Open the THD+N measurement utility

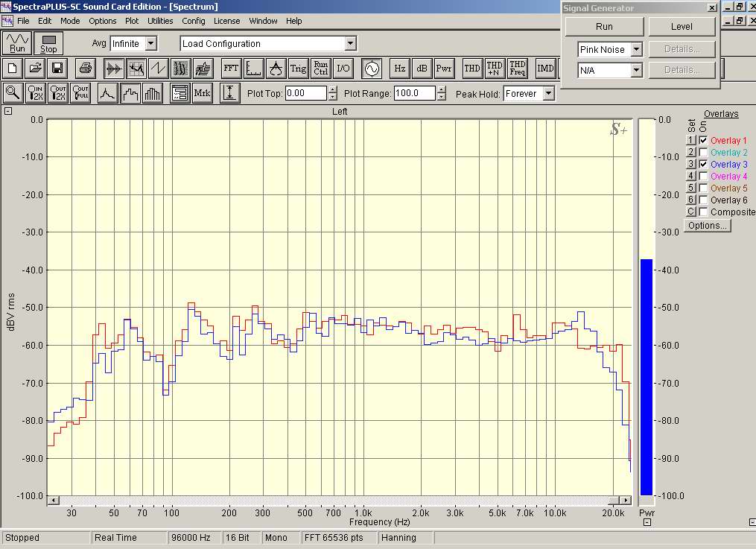click(x=495, y=69)
